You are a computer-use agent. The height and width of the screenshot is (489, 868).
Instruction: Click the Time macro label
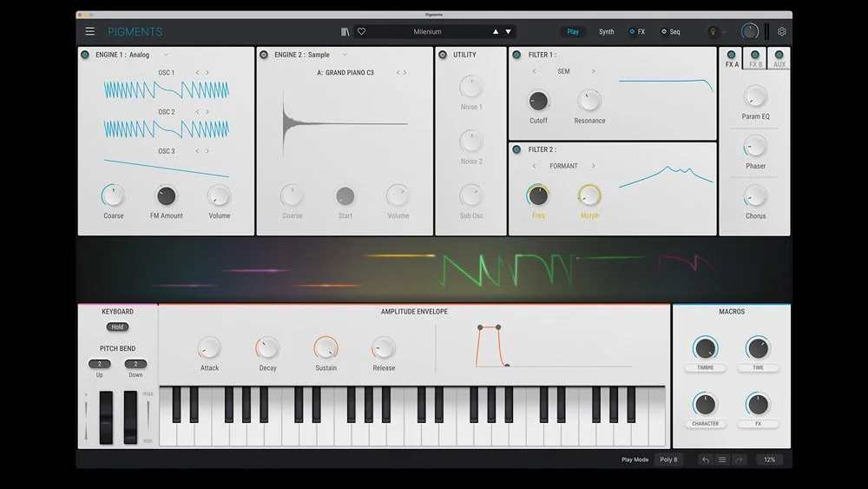[x=758, y=367]
